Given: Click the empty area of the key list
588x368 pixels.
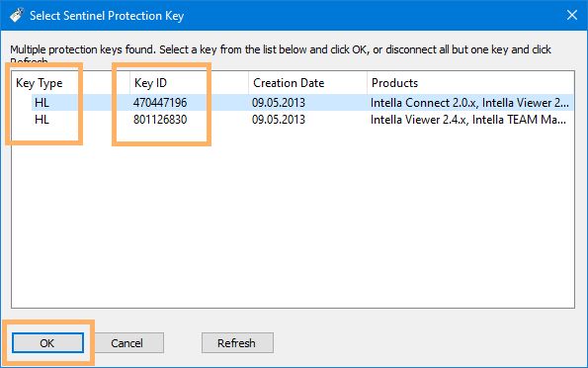Looking at the screenshot, I should tap(293, 218).
